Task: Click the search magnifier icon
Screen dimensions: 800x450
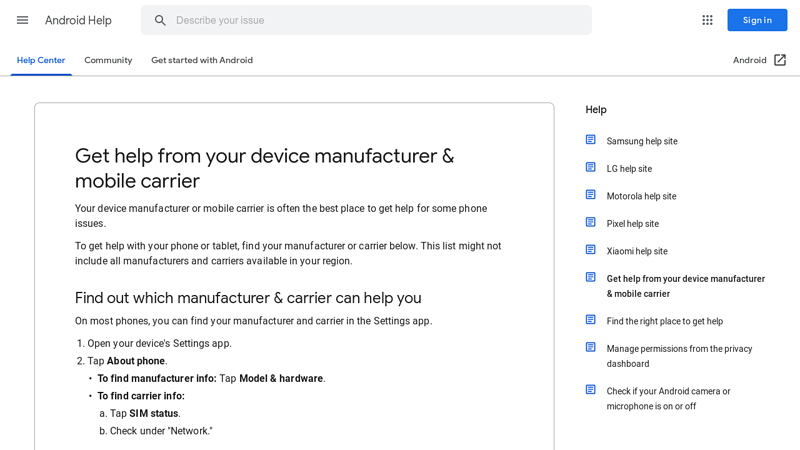Action: (160, 20)
